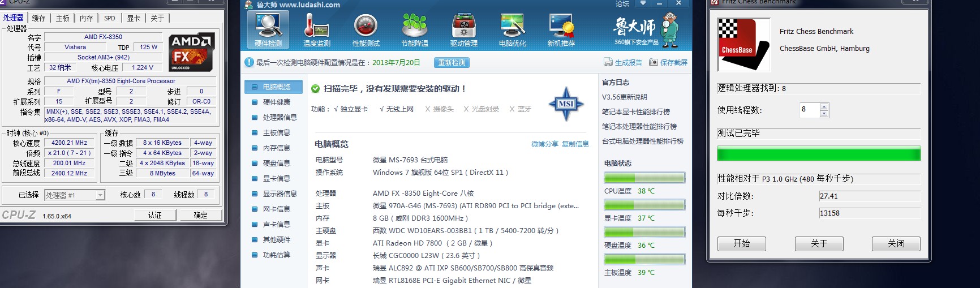Viewport: 980px width, 288px height.
Task: Open V3.56更新说明 update notes link
Action: [x=625, y=97]
